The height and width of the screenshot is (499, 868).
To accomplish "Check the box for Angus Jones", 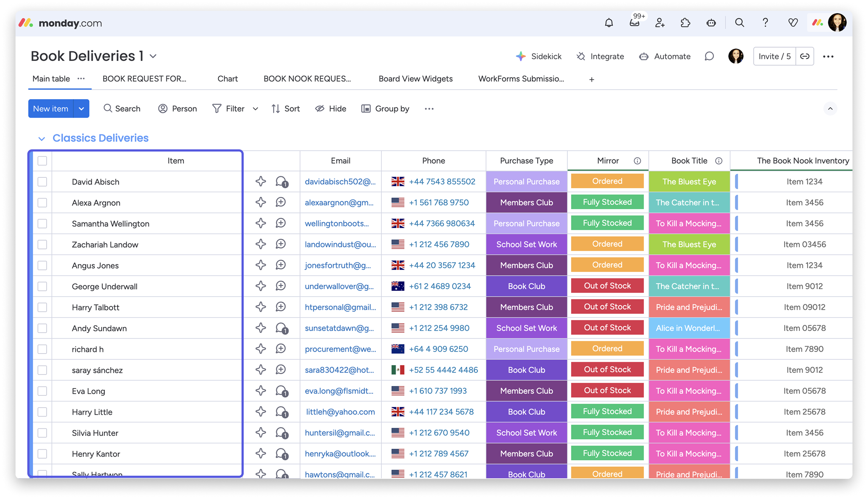I will point(42,265).
